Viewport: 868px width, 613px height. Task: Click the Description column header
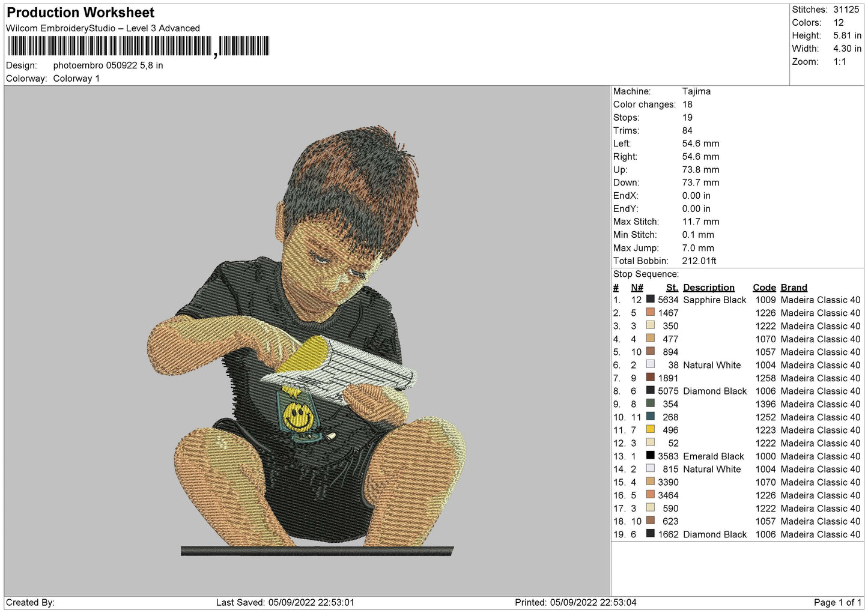tap(709, 288)
